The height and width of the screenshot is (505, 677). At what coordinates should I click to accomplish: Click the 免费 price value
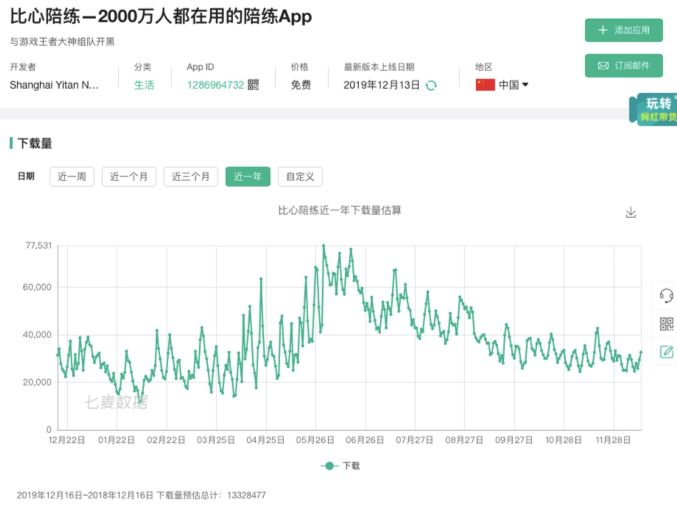(x=301, y=85)
